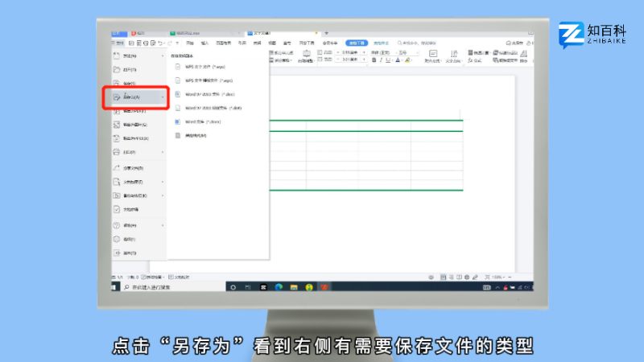Select the Word 文件 (*.docx) format icon
The height and width of the screenshot is (362, 644).
click(178, 121)
